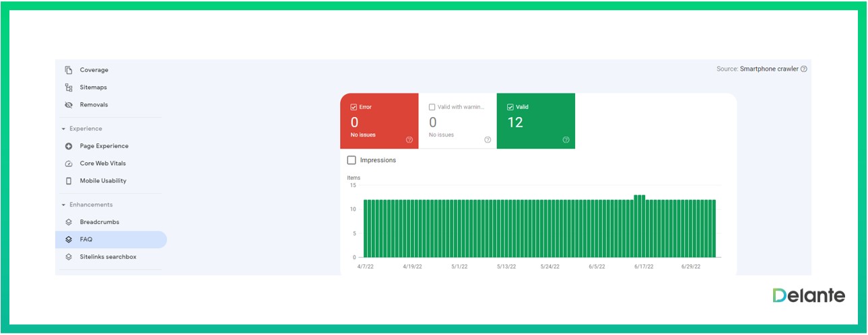Click help icon on Valid with warnings card

[x=488, y=140]
